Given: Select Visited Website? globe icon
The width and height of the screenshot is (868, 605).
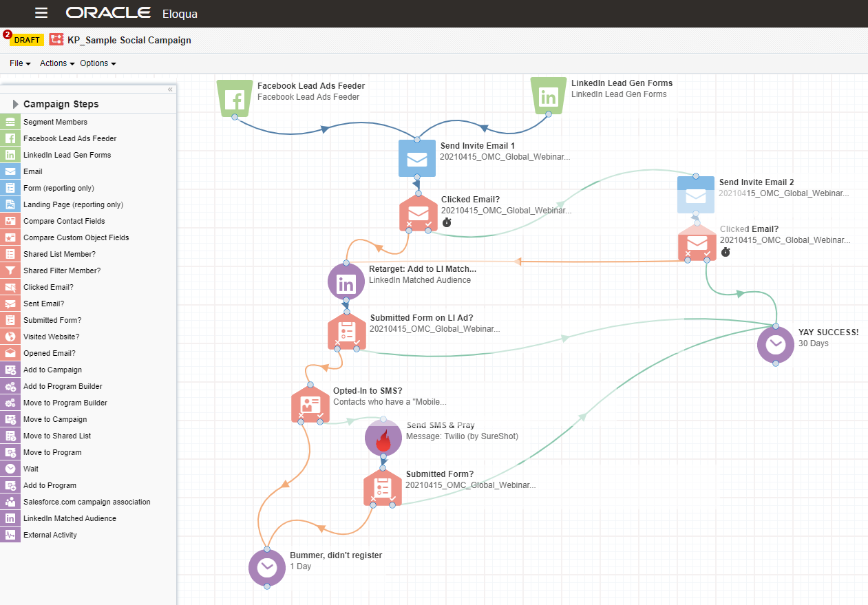Looking at the screenshot, I should (x=10, y=337).
